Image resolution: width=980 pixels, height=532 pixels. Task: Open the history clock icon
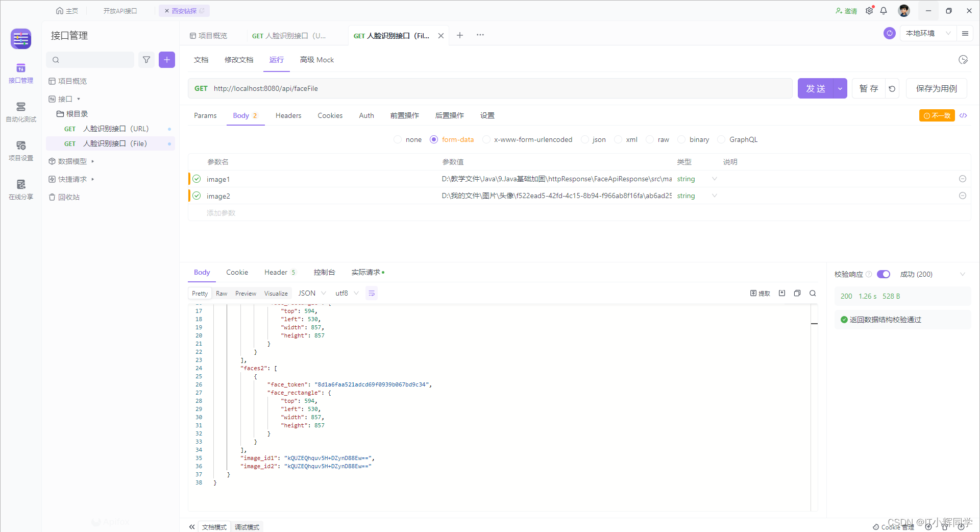pyautogui.click(x=963, y=60)
